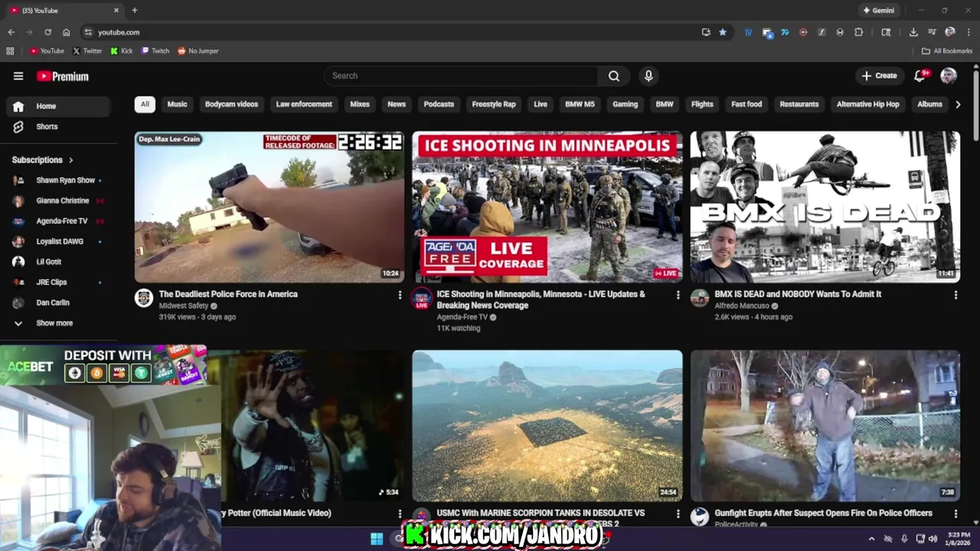Screen dimensions: 980x551
Task: Open Gemini button in Chrome
Action: [x=878, y=11]
